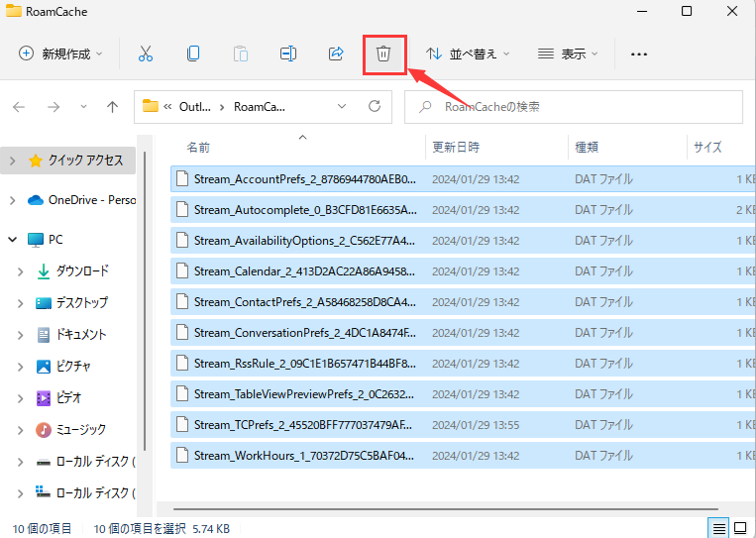
Task: Go up one folder level
Action: pos(112,106)
